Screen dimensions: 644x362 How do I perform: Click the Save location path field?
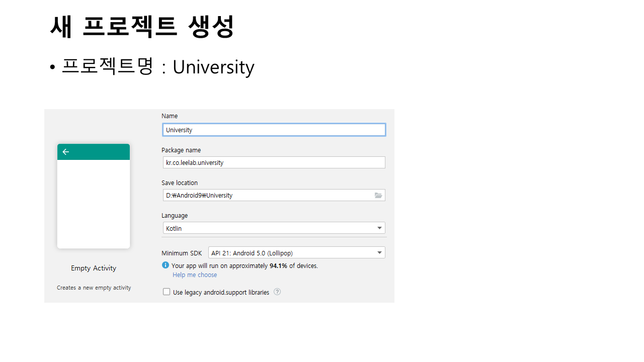tap(267, 196)
